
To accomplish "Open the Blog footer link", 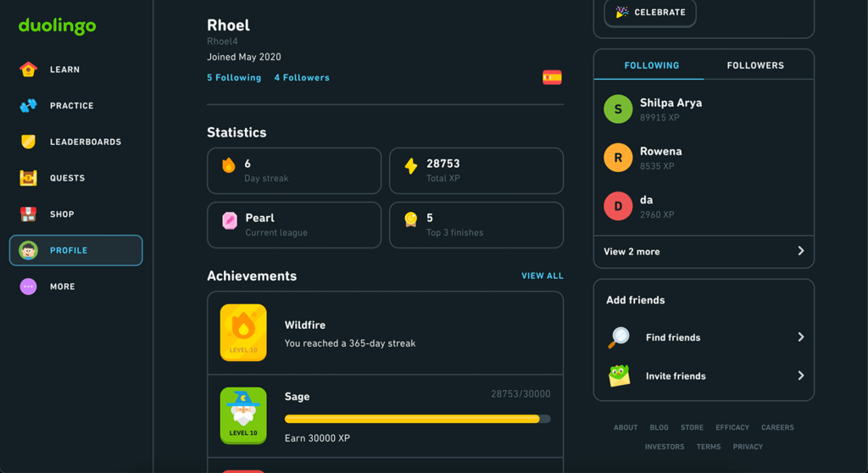I will click(x=659, y=427).
